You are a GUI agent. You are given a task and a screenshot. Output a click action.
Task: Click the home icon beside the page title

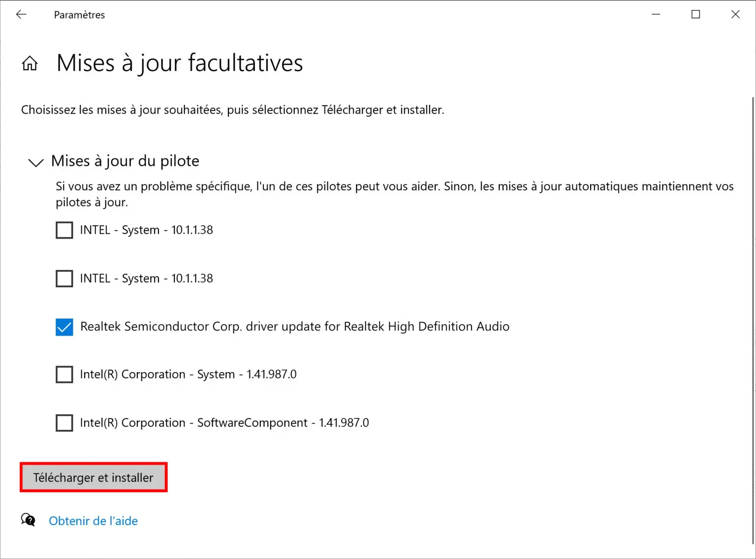point(30,62)
